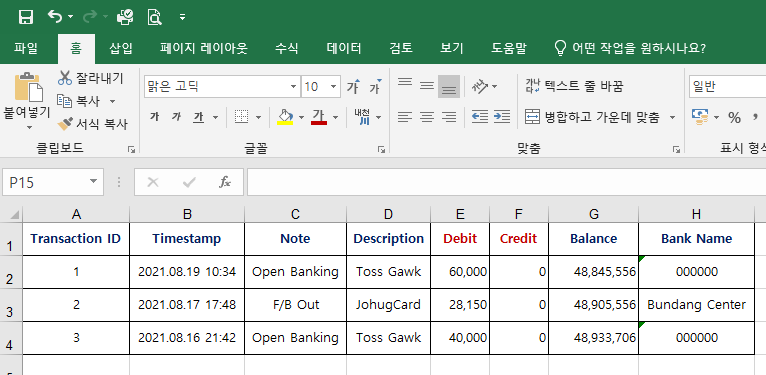Click the insert function fx icon
Image resolution: width=766 pixels, height=375 pixels.
(x=224, y=182)
